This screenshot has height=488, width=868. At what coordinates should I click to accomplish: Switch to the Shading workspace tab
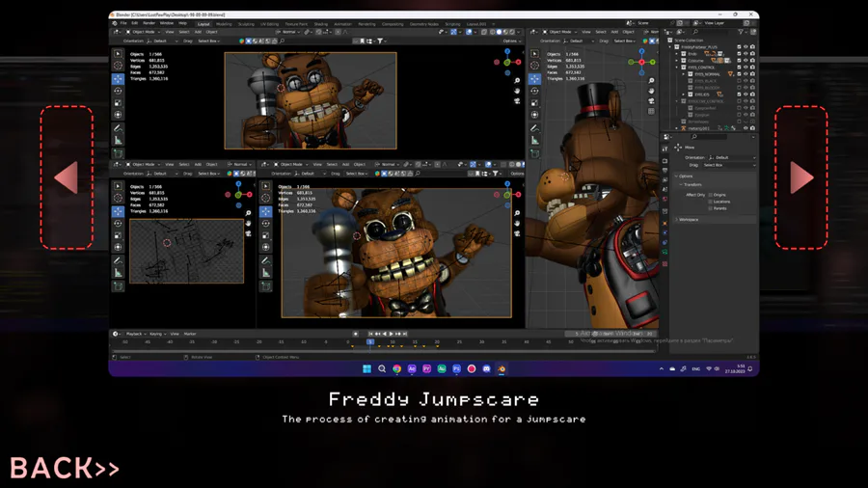pos(321,24)
